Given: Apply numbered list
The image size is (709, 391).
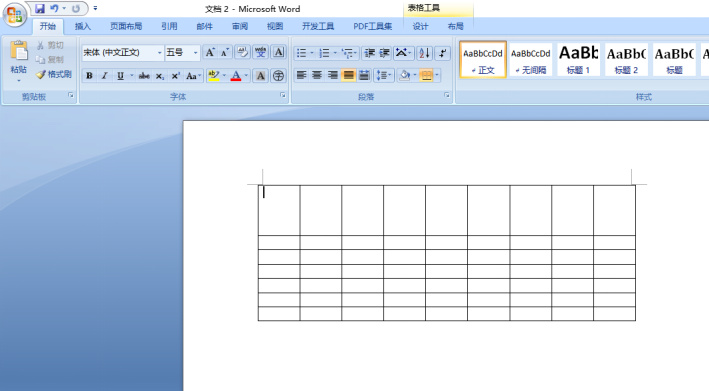Looking at the screenshot, I should pyautogui.click(x=324, y=53).
